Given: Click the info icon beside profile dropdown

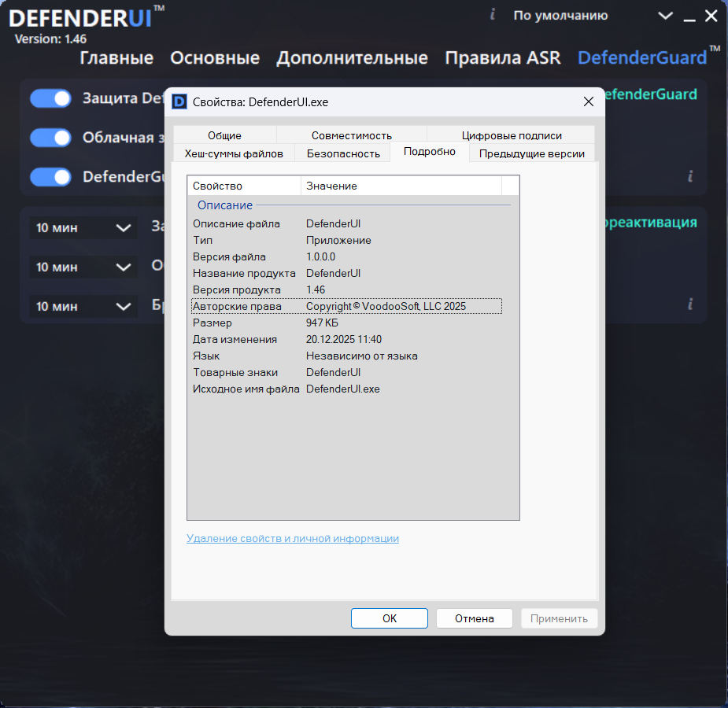Looking at the screenshot, I should (x=493, y=15).
